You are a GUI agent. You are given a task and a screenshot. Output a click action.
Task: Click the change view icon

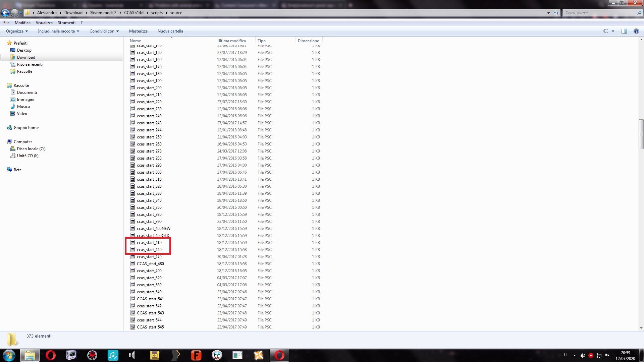point(605,31)
